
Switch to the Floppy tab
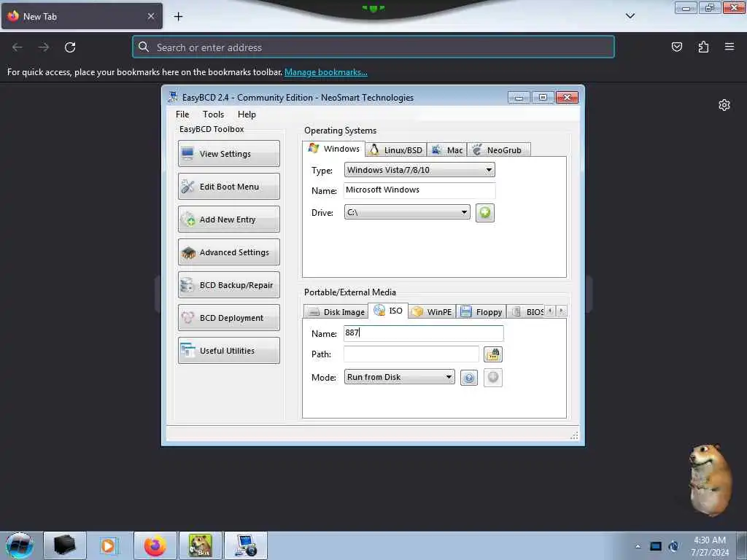(481, 312)
